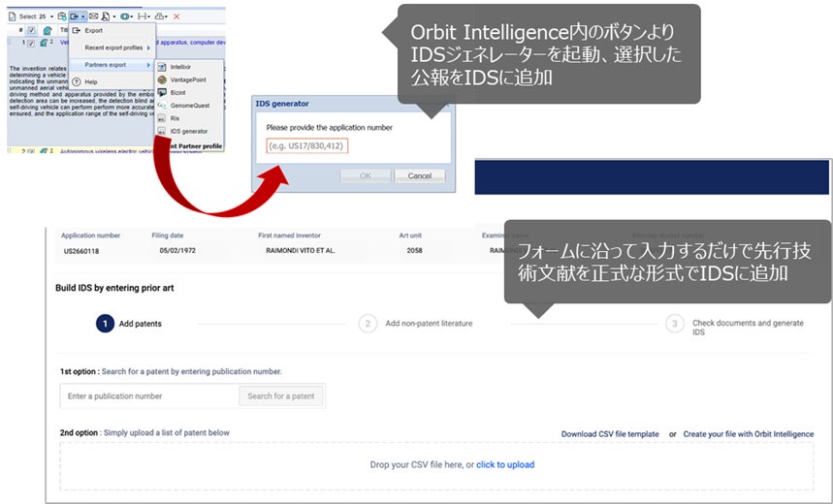
Task: Click the Export toolbar icon
Action: click(75, 16)
